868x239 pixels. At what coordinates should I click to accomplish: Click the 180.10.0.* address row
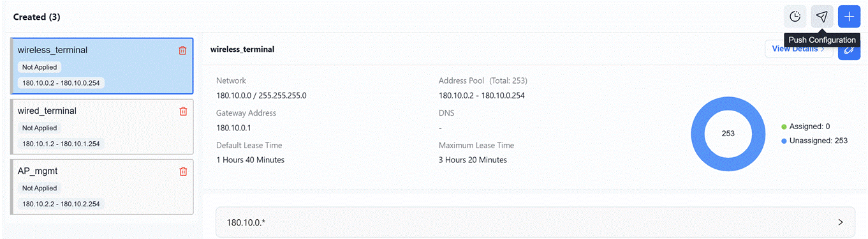click(x=535, y=222)
